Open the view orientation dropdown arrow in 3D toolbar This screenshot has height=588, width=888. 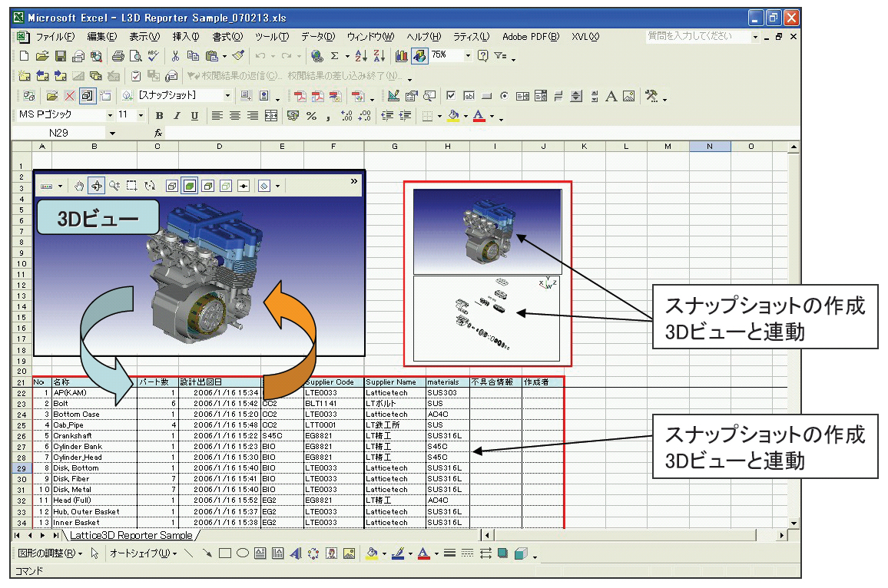tap(277, 187)
